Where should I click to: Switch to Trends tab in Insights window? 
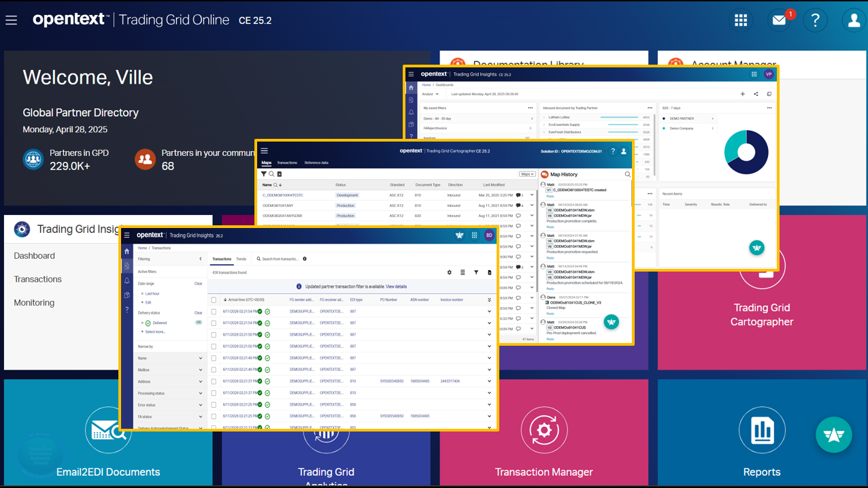tap(241, 259)
